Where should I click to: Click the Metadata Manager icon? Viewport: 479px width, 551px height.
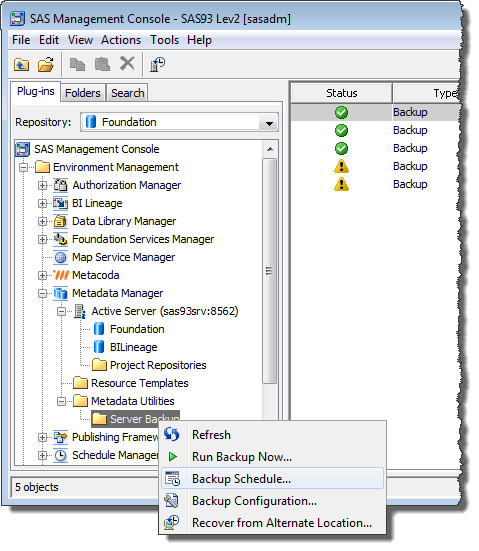pos(60,293)
